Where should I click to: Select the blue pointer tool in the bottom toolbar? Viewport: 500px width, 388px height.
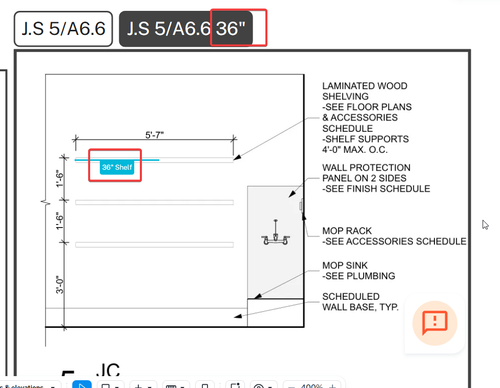tap(82, 384)
